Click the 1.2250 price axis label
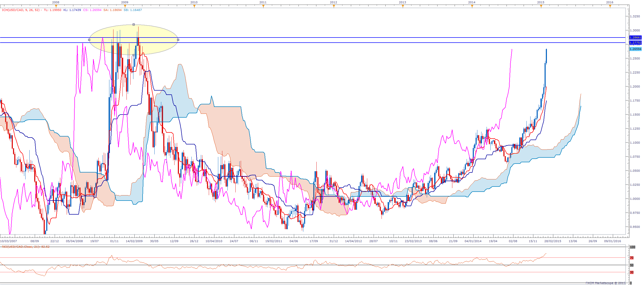This screenshot has width=644, height=285. pos(635,72)
